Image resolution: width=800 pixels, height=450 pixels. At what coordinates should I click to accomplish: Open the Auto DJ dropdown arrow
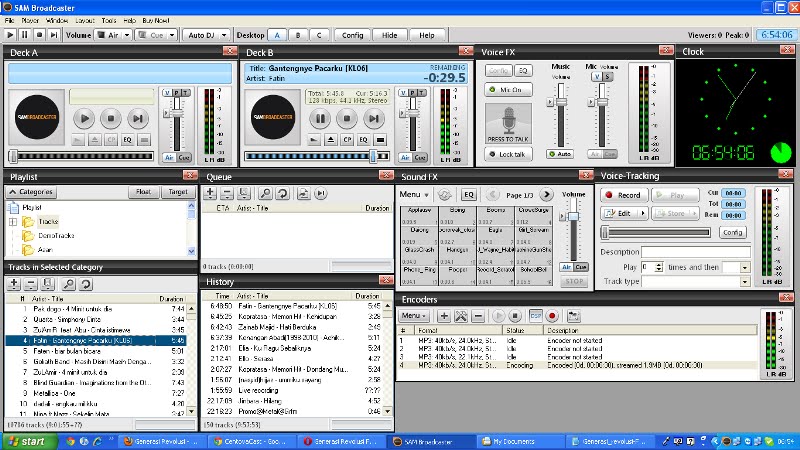[x=224, y=35]
